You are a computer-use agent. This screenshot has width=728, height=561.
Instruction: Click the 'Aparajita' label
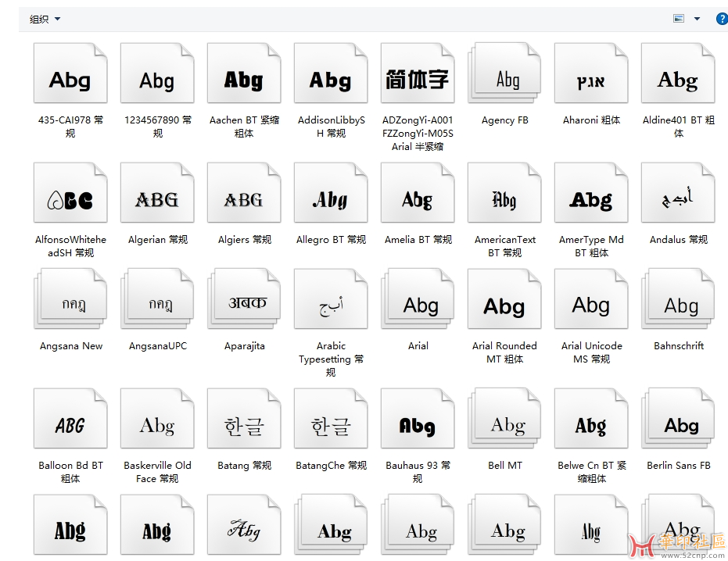[244, 346]
